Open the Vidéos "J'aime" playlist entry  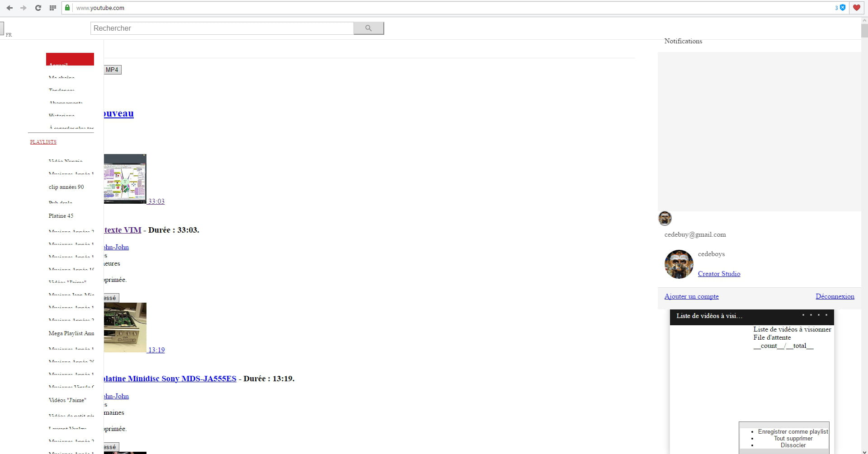pyautogui.click(x=67, y=400)
